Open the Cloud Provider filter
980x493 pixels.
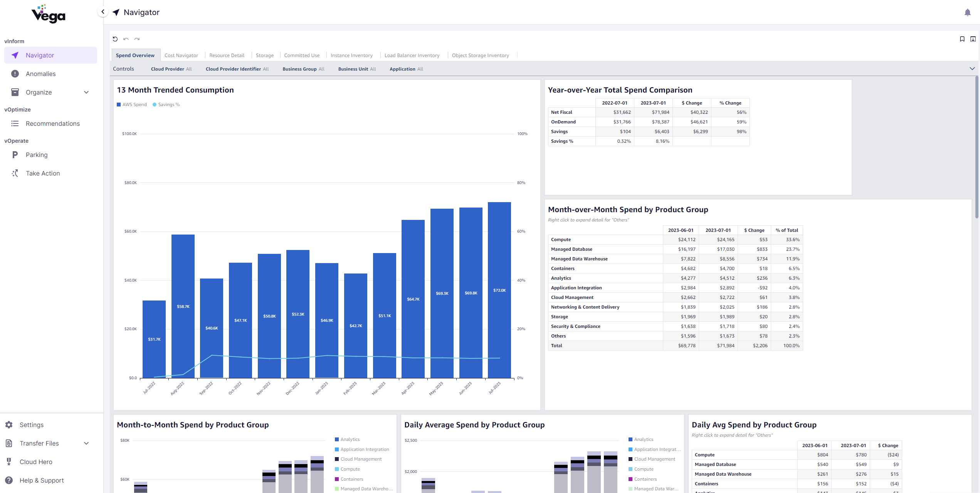171,69
